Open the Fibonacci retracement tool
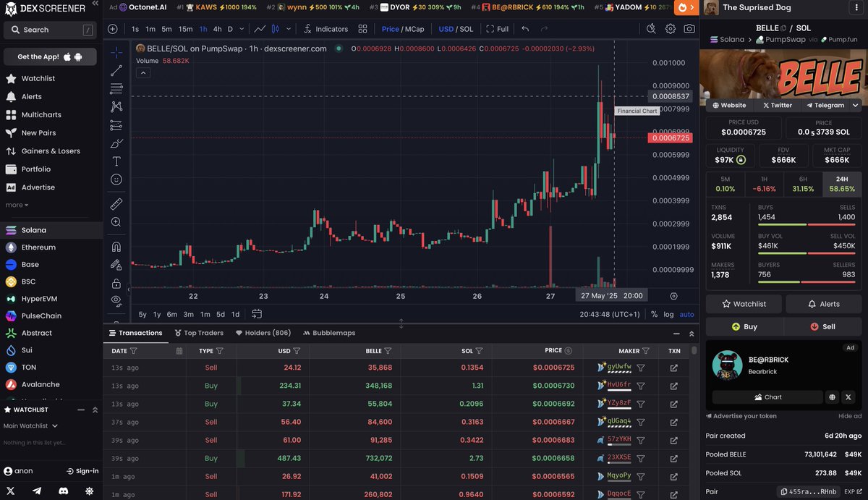The width and height of the screenshot is (868, 500). tap(116, 89)
